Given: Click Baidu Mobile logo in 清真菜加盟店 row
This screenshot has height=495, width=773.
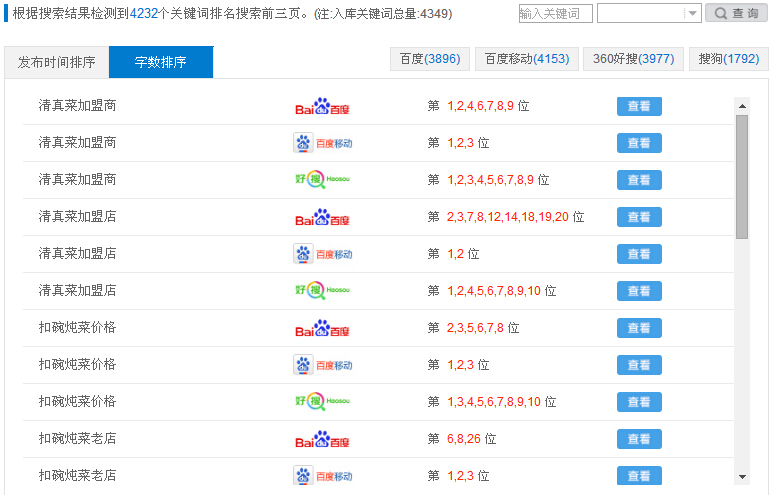Looking at the screenshot, I should click(323, 254).
